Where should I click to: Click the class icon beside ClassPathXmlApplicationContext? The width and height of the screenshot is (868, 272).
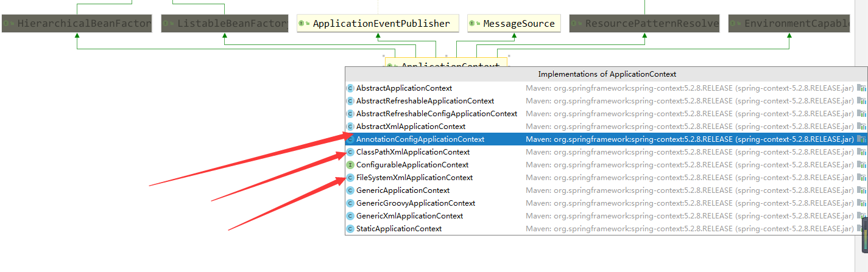point(350,152)
